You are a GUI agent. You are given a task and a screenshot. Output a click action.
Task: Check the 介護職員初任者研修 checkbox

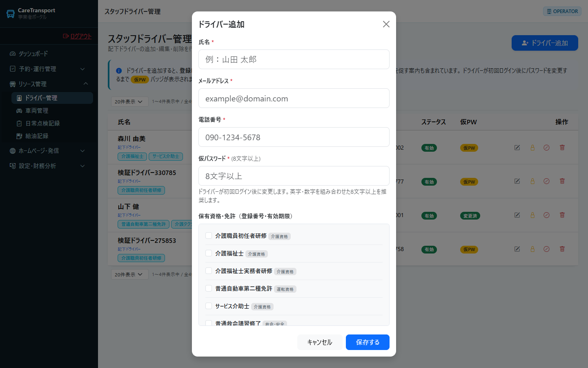[209, 236]
